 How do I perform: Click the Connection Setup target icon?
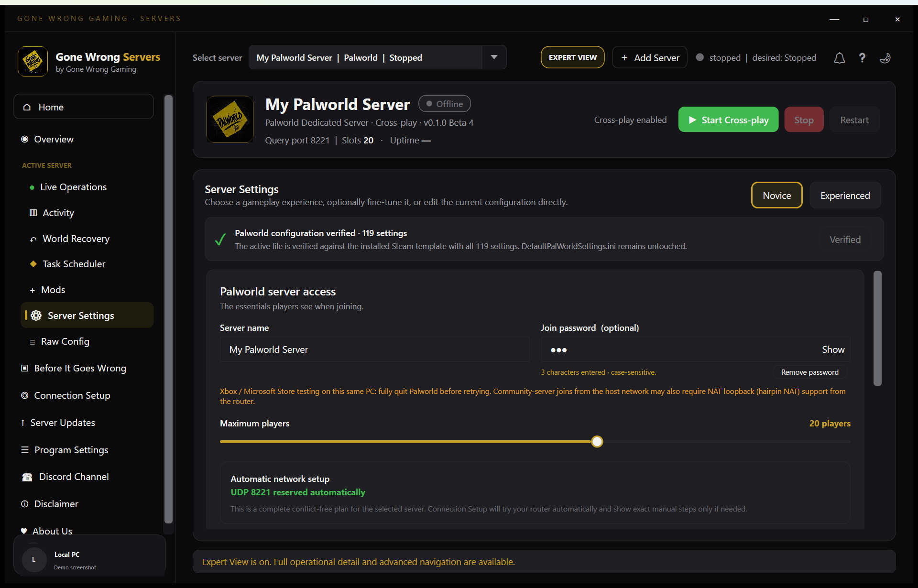click(25, 395)
